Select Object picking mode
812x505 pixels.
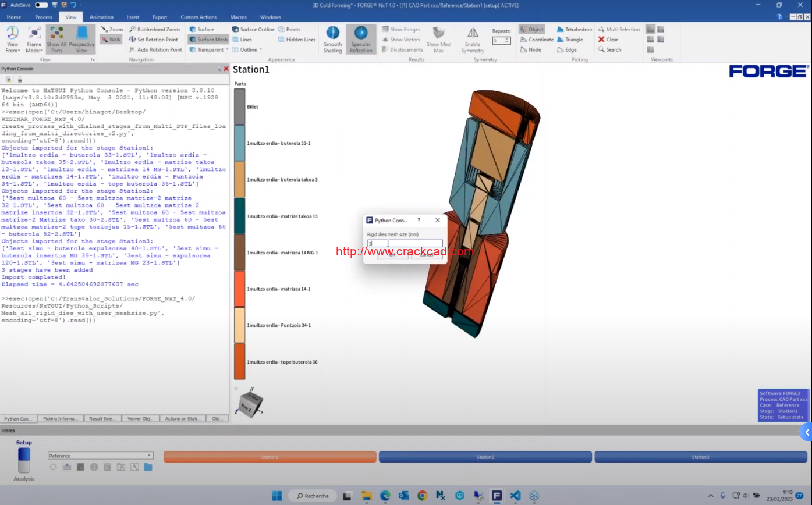pos(531,29)
